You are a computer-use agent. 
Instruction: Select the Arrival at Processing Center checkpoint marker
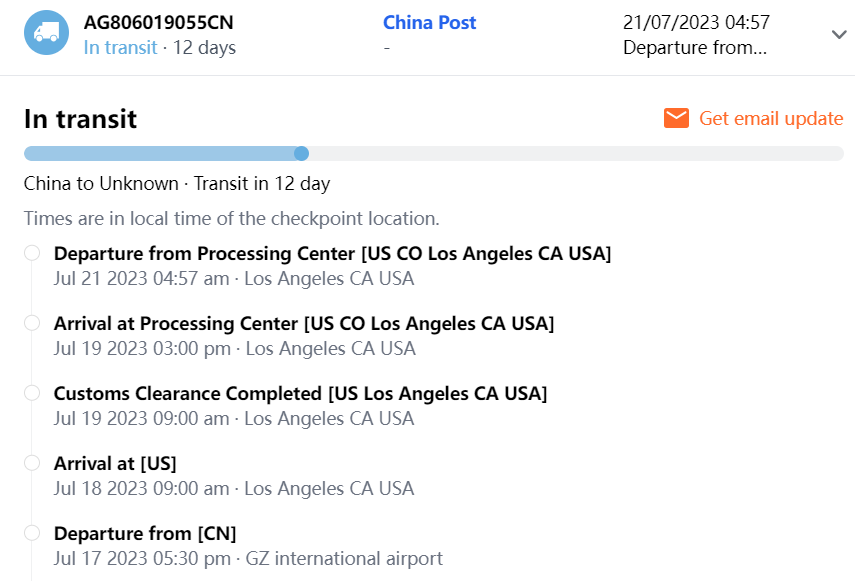[x=32, y=323]
